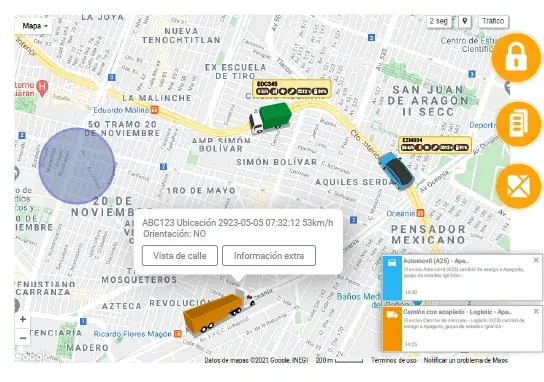Click the wrench badge on blue car label
Screen dimensions: 544x382
coord(435,148)
